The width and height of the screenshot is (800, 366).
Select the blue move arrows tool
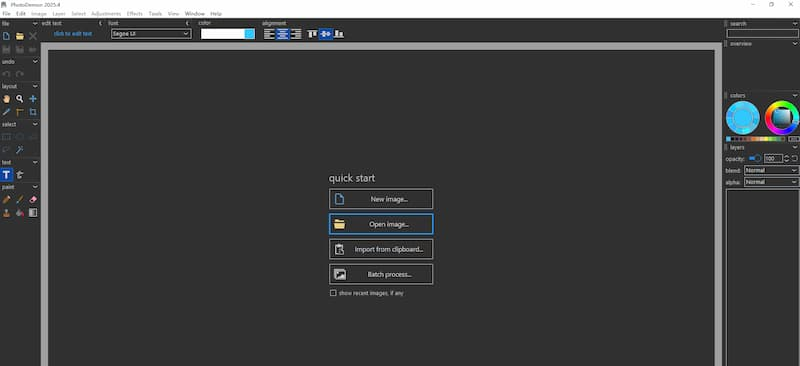point(33,99)
